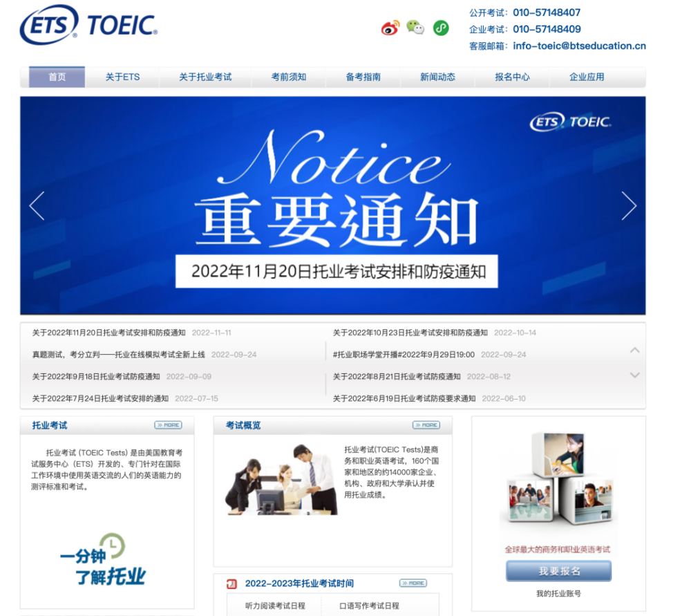Screen dimensions: 691x616
Task: Click 2022-2023年托业考试时间 heading
Action: point(299,584)
